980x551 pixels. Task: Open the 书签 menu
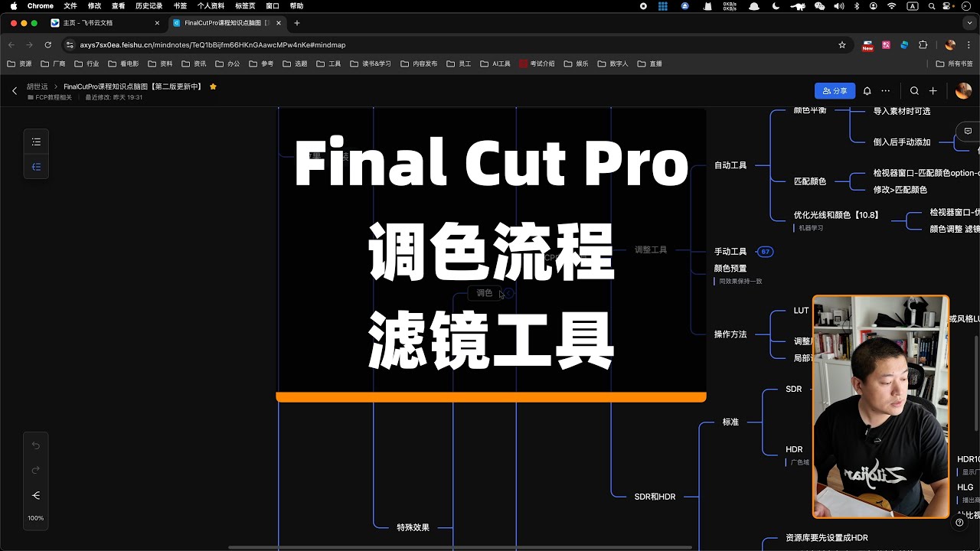[180, 6]
